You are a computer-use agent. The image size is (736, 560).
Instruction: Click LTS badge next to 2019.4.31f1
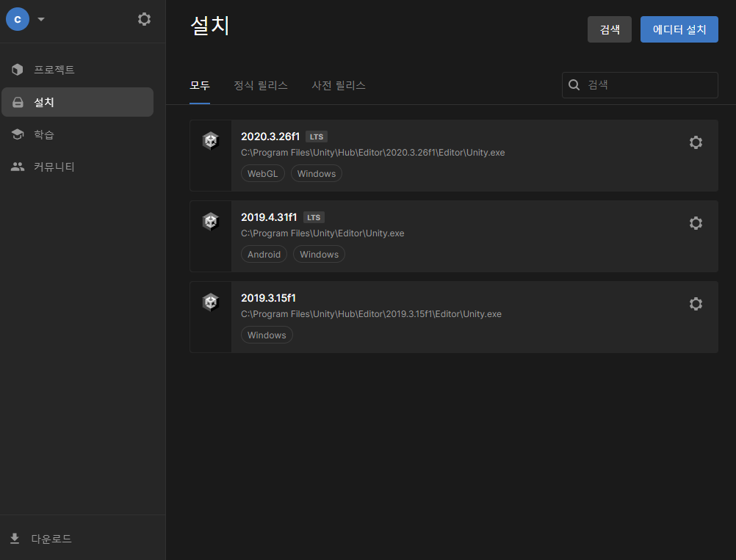[x=314, y=218]
